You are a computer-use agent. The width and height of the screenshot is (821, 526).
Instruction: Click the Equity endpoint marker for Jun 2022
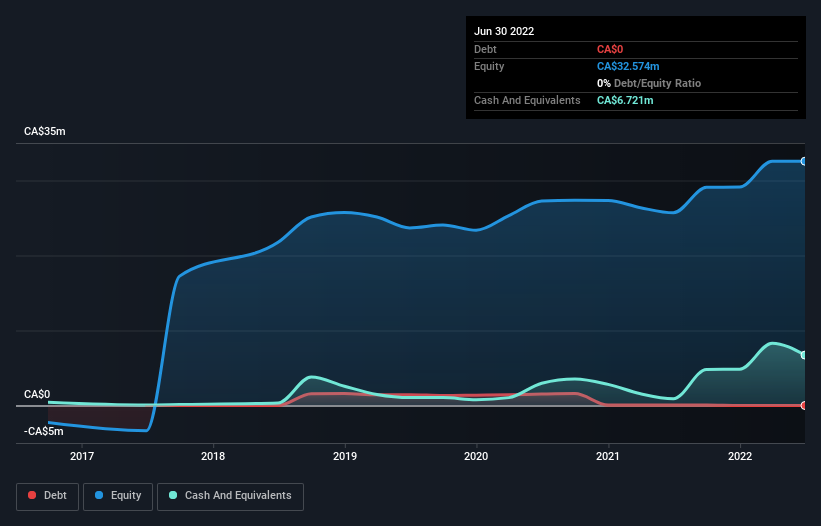pyautogui.click(x=804, y=161)
